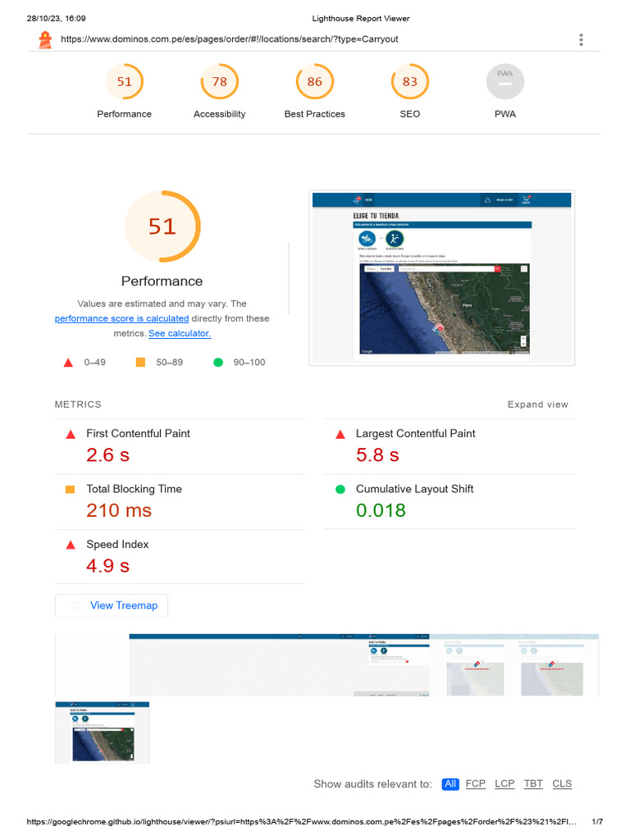Open the three-dot tools menu
Screen dimensions: 630x840
[581, 39]
